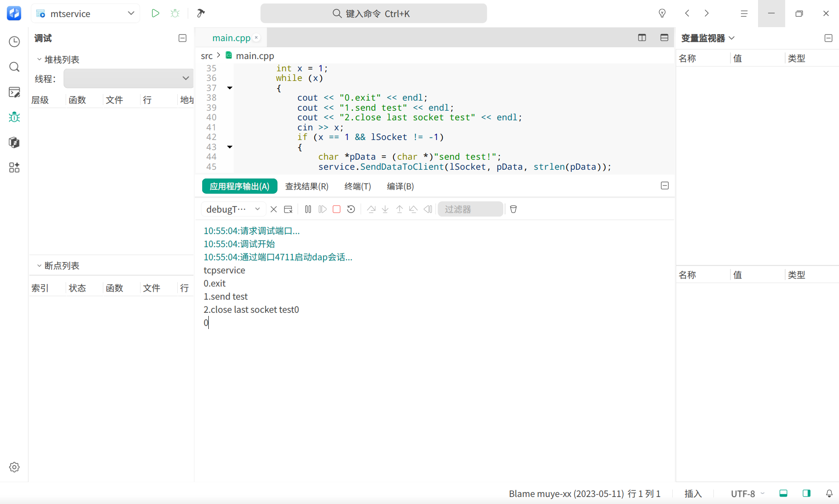Close the debugT output pane with X
Screen dimensions: 839x504
(x=274, y=209)
